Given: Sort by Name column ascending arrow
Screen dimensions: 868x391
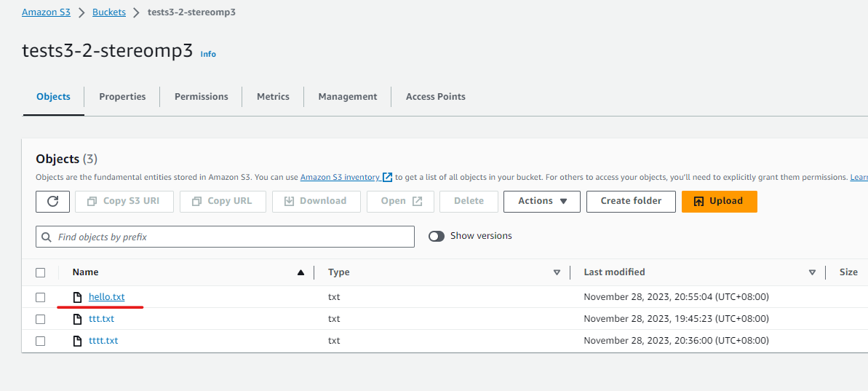Looking at the screenshot, I should point(300,272).
